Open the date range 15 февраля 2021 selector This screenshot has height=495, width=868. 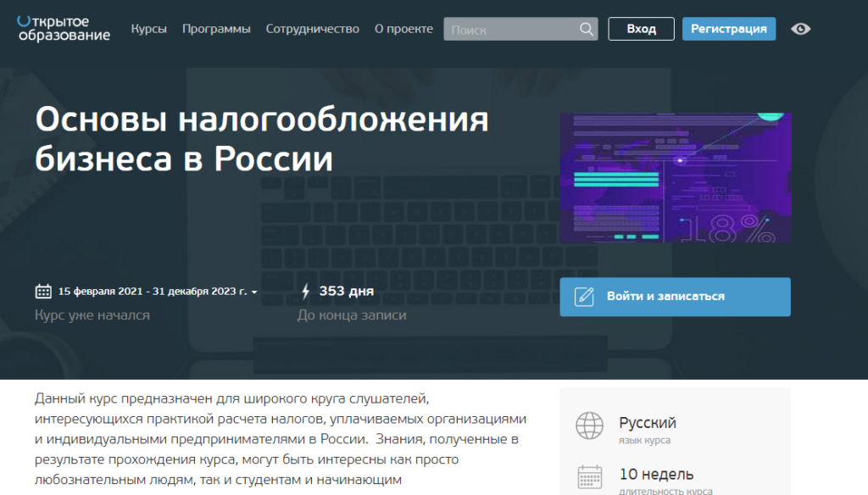(153, 292)
